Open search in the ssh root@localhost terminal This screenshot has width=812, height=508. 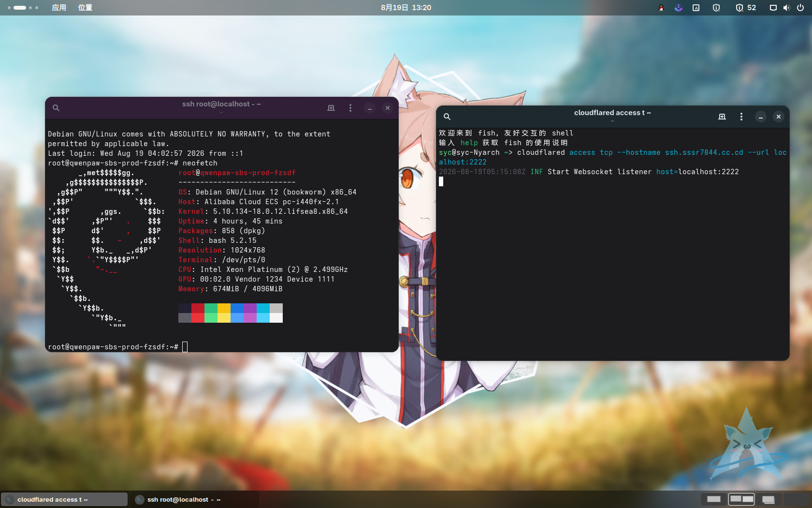point(56,108)
